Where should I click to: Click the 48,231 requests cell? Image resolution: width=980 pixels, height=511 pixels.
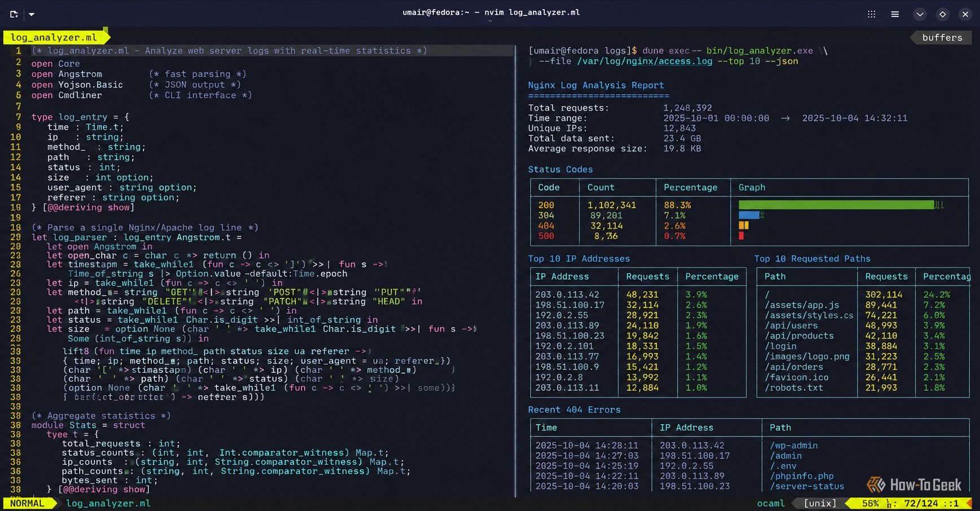642,294
